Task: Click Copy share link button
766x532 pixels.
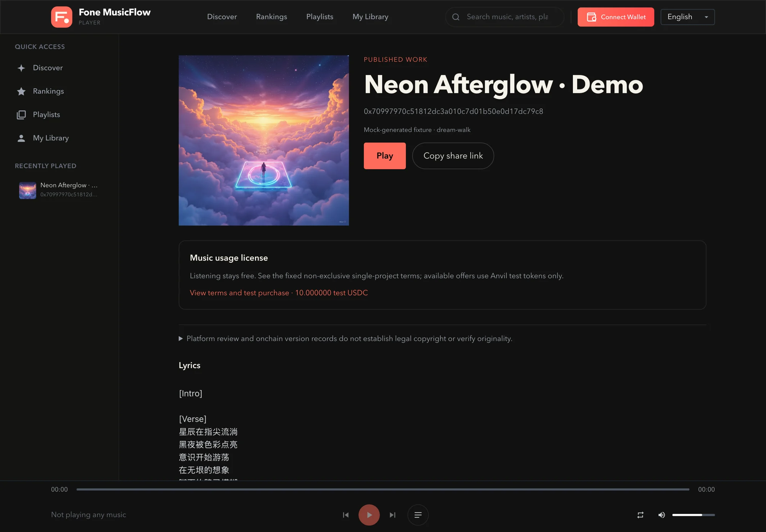Action: (x=453, y=156)
